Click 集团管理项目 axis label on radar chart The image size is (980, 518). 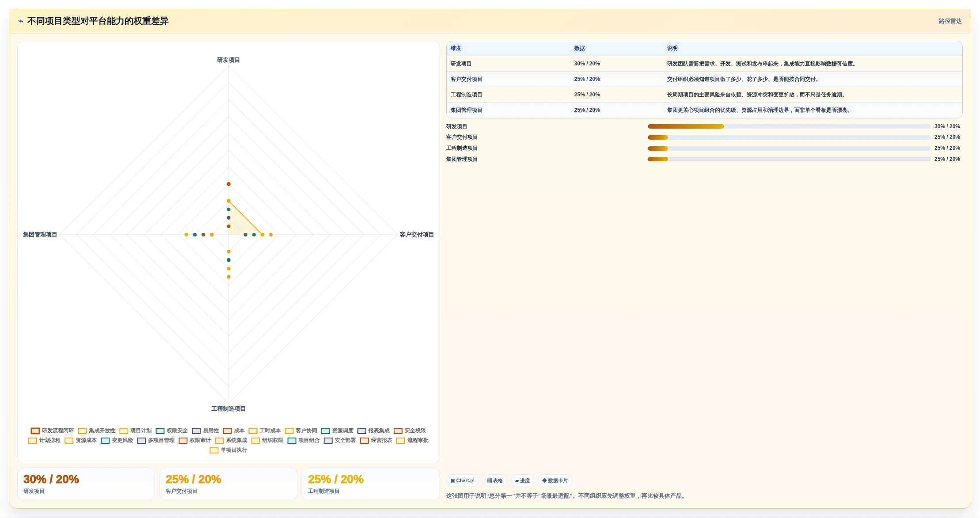[40, 235]
